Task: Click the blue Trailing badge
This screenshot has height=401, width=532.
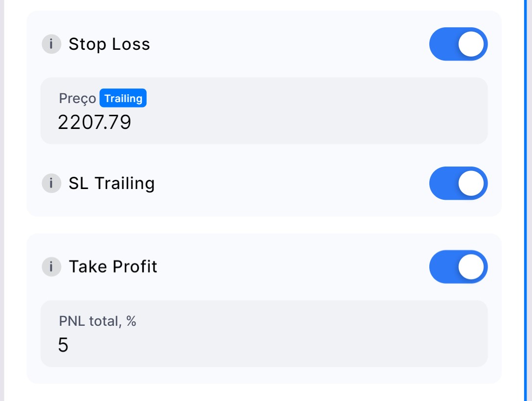Action: 123,98
